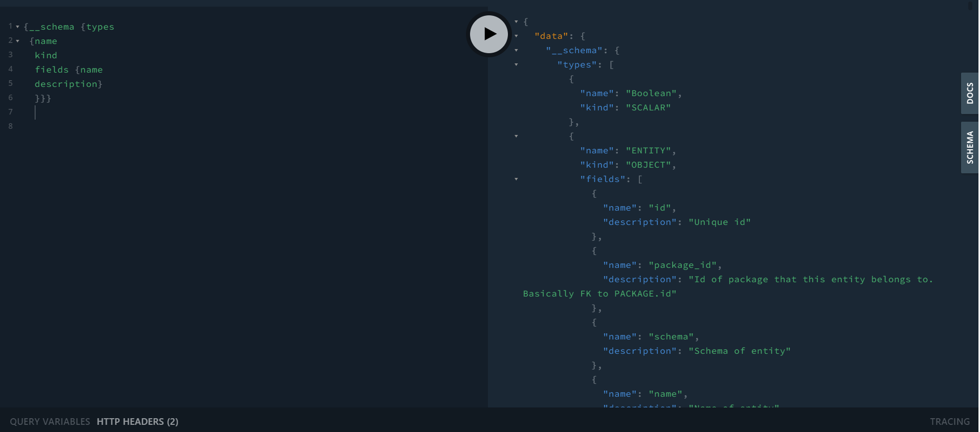Viewport: 980px width, 432px height.
Task: Collapse the "fields" array in response
Action: tap(516, 179)
